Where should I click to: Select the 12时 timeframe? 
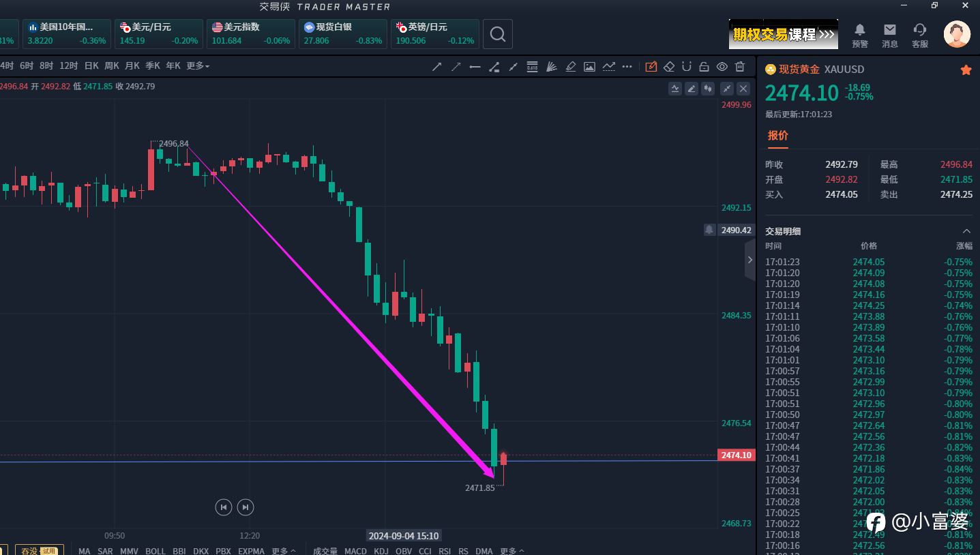(x=69, y=66)
